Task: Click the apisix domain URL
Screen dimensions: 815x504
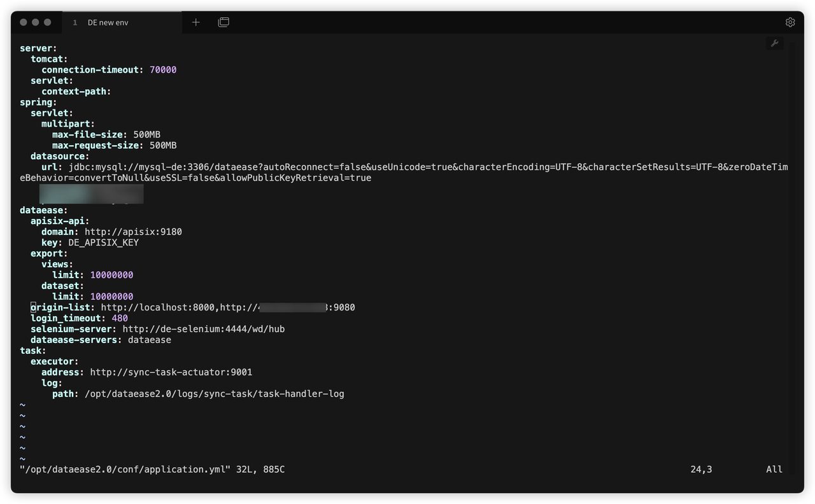Action: point(133,232)
